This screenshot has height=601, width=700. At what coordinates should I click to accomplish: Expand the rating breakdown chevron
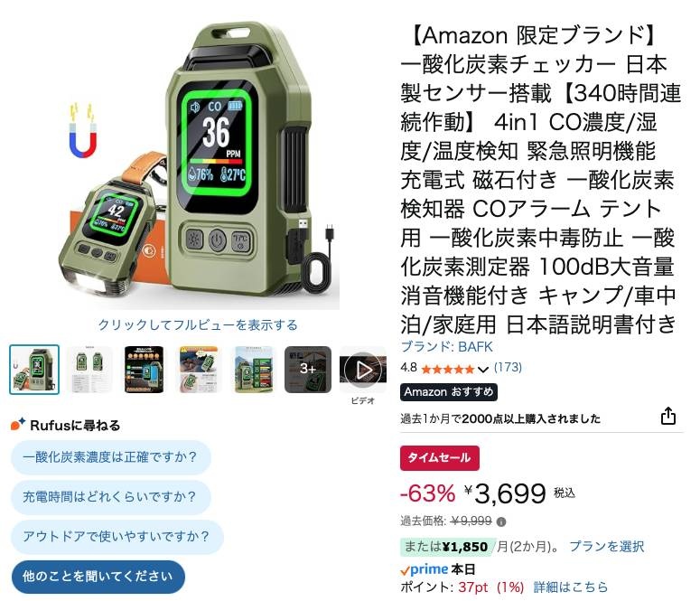tap(482, 370)
